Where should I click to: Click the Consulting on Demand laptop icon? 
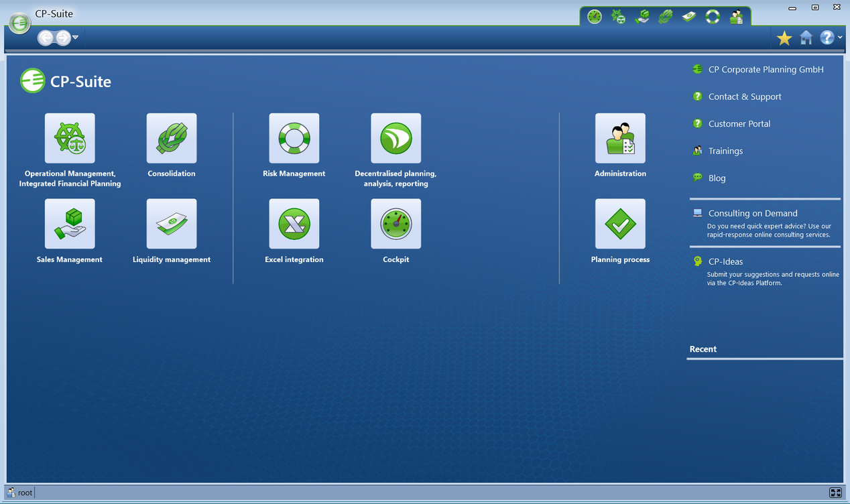point(697,213)
